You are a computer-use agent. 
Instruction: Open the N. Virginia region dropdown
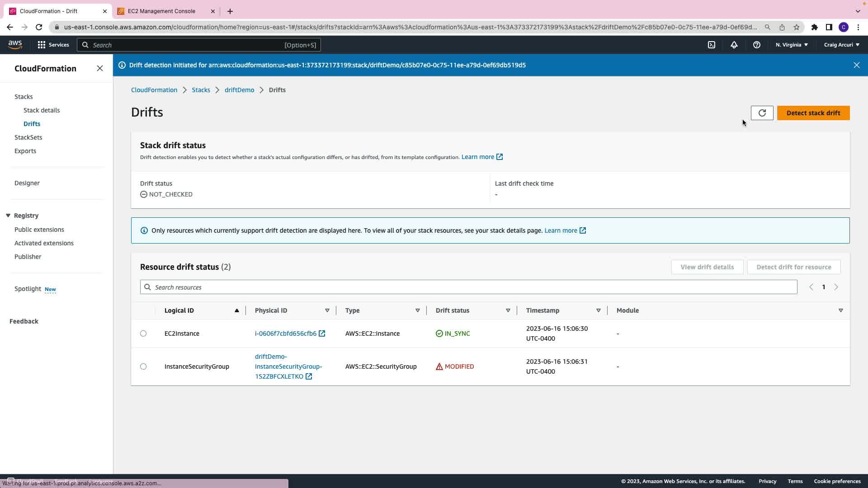792,45
